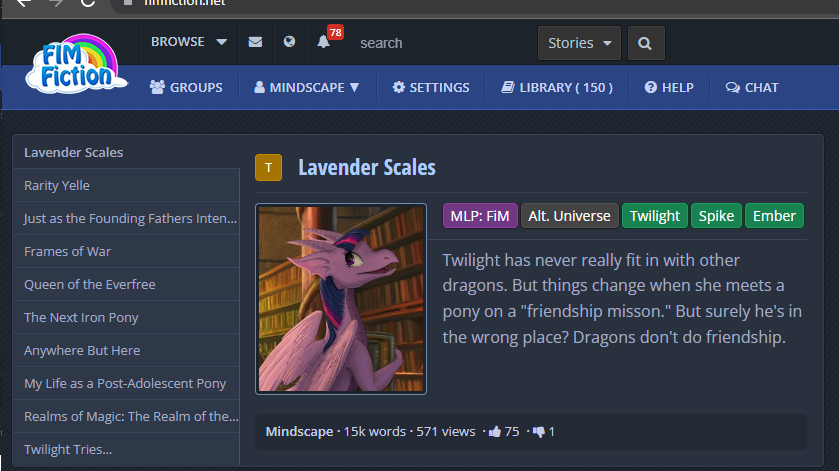Select Anywhere But Here in sidebar
This screenshot has height=471, width=839.
click(127, 351)
